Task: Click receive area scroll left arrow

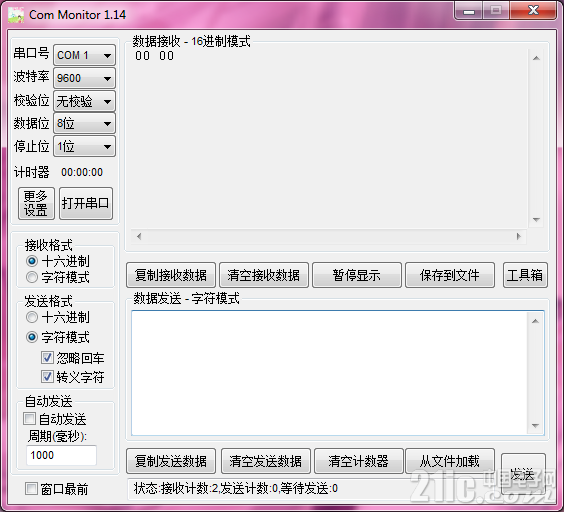Action: tap(139, 236)
